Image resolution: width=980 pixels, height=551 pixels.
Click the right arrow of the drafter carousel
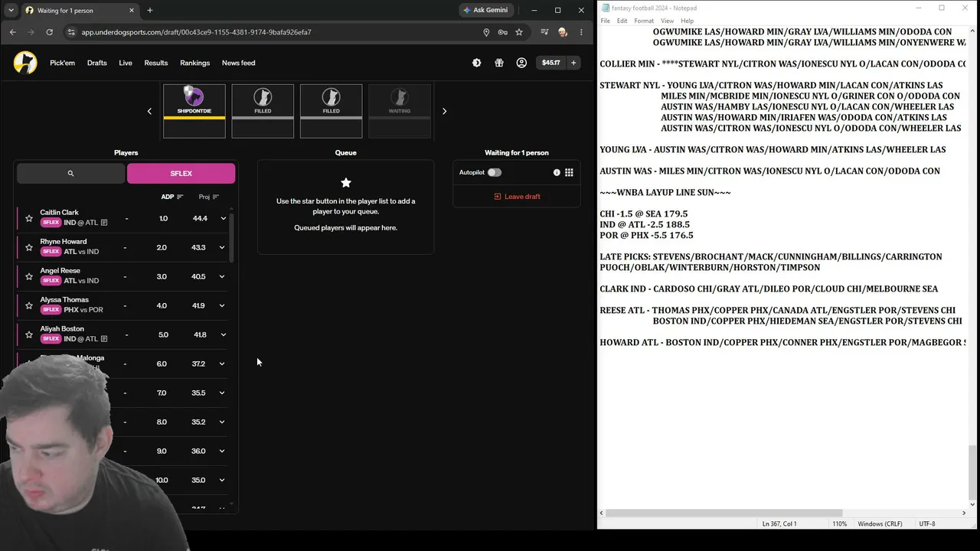(444, 111)
